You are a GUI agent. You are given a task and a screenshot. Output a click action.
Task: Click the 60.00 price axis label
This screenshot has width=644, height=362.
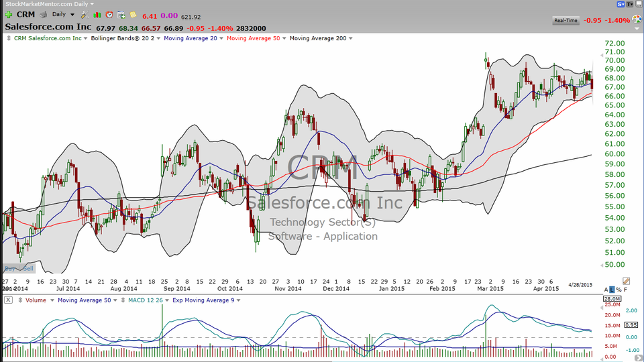pos(614,154)
